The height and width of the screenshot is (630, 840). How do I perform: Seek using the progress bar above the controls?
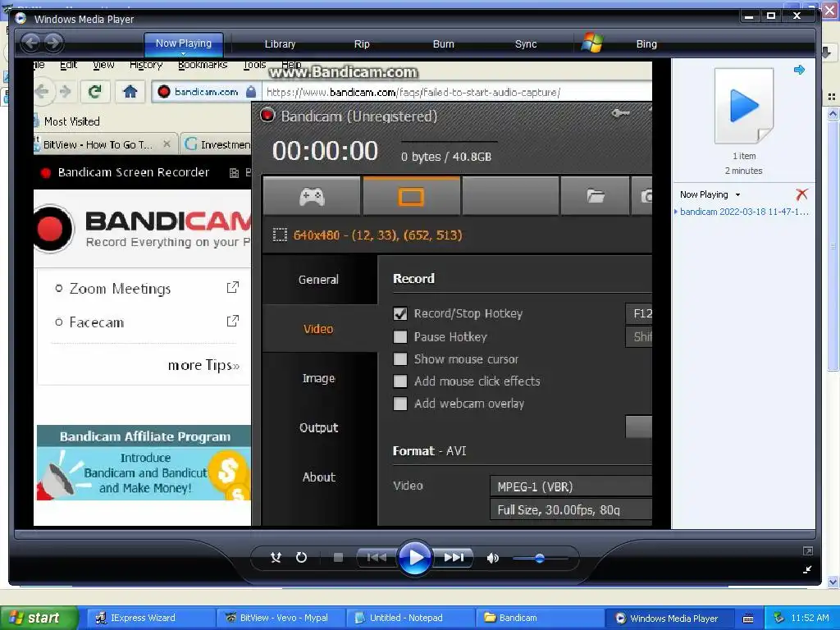[x=414, y=534]
